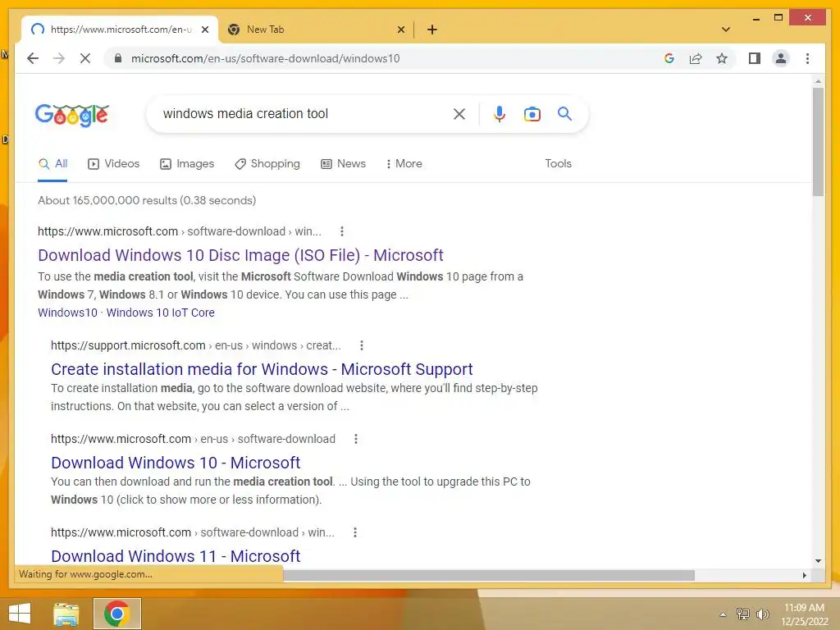Open the network tray icon
The height and width of the screenshot is (630, 840).
pos(743,614)
